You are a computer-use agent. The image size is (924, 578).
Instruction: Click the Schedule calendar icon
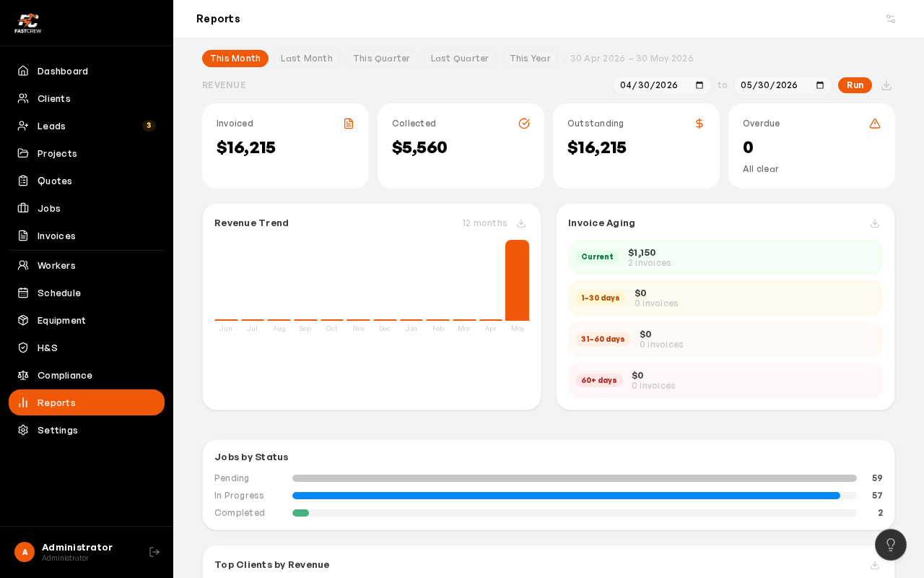point(23,293)
